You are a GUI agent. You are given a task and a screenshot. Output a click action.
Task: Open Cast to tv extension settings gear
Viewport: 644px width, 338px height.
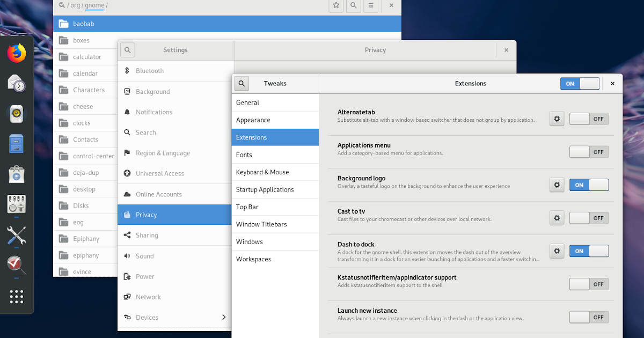coord(557,218)
